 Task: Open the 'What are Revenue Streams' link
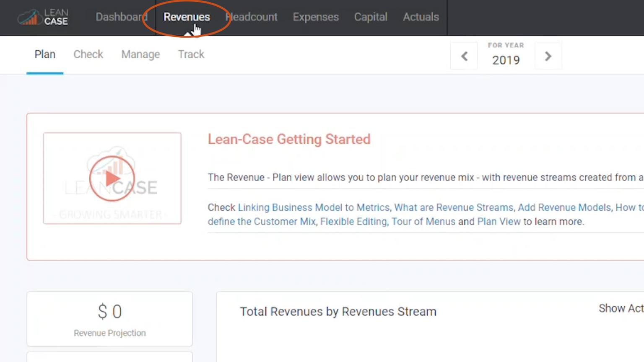pyautogui.click(x=453, y=207)
